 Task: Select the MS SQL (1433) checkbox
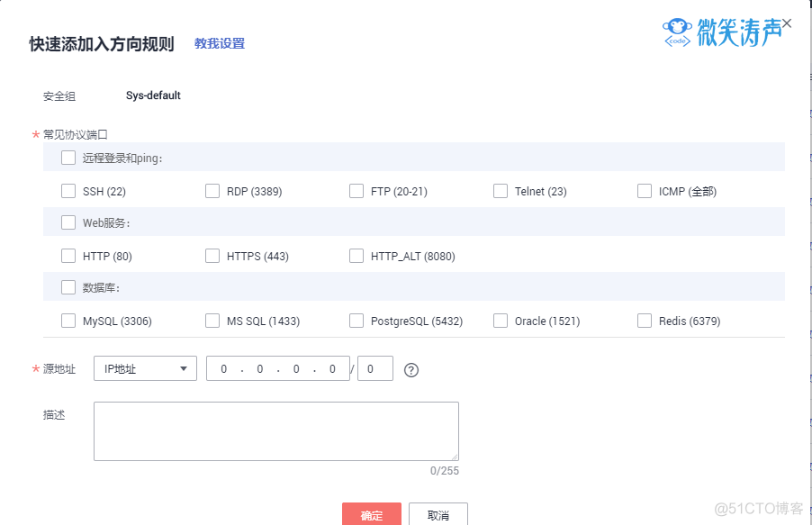click(x=212, y=321)
